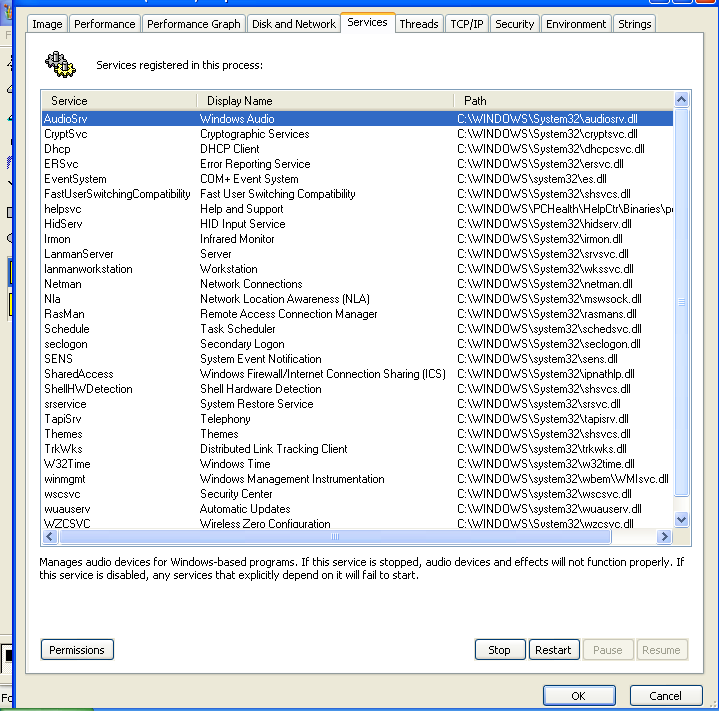Select the FastUserSwitchingCompatibility service row

coord(357,194)
